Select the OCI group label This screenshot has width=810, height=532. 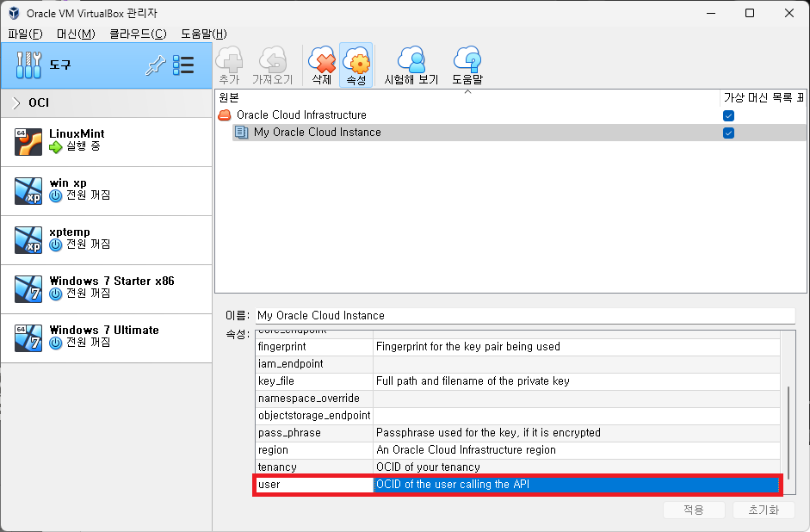point(39,102)
